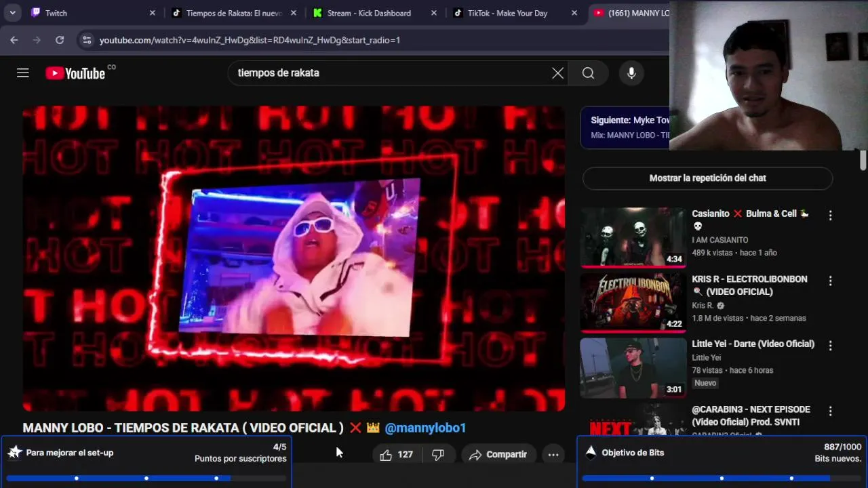The height and width of the screenshot is (488, 868).
Task: Open options menu for ELECTROLIBONBON video
Action: (830, 281)
